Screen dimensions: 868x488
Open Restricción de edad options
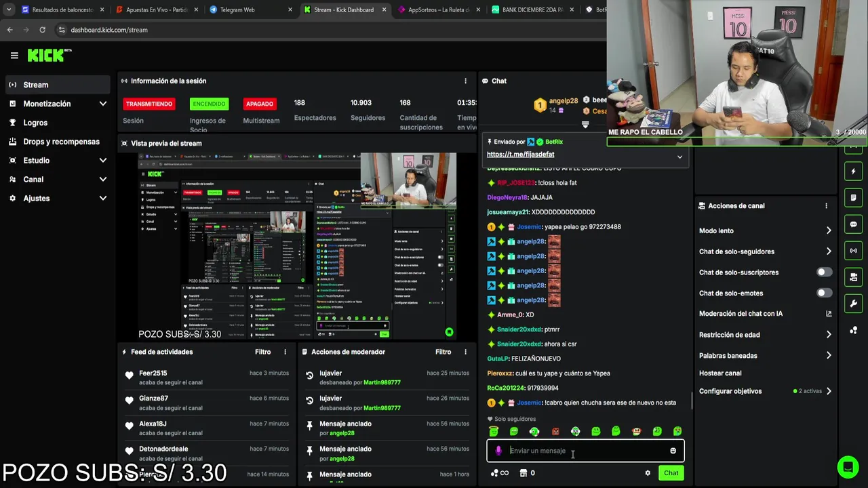[x=765, y=335]
